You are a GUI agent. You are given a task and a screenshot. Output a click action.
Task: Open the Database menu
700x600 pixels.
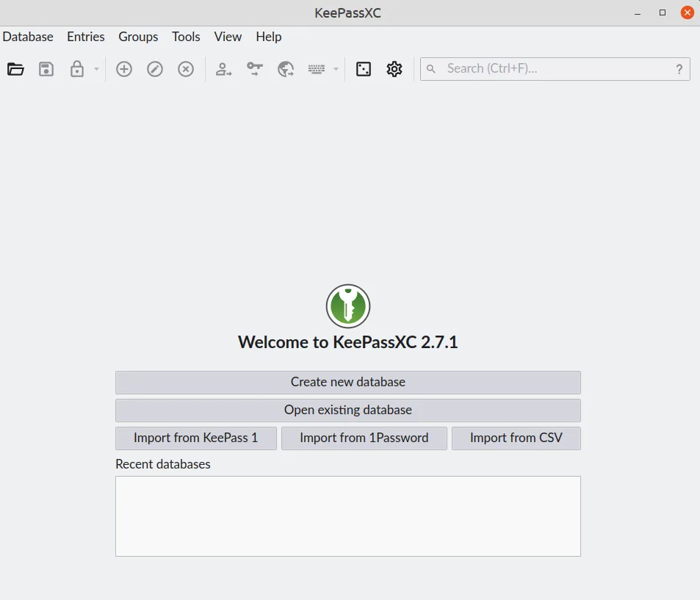[x=27, y=37]
